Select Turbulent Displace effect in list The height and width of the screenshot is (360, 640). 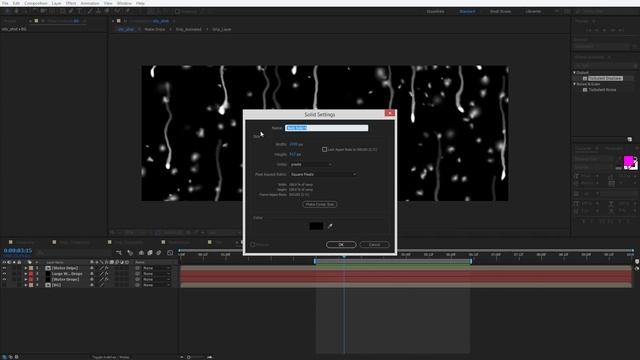(x=605, y=78)
